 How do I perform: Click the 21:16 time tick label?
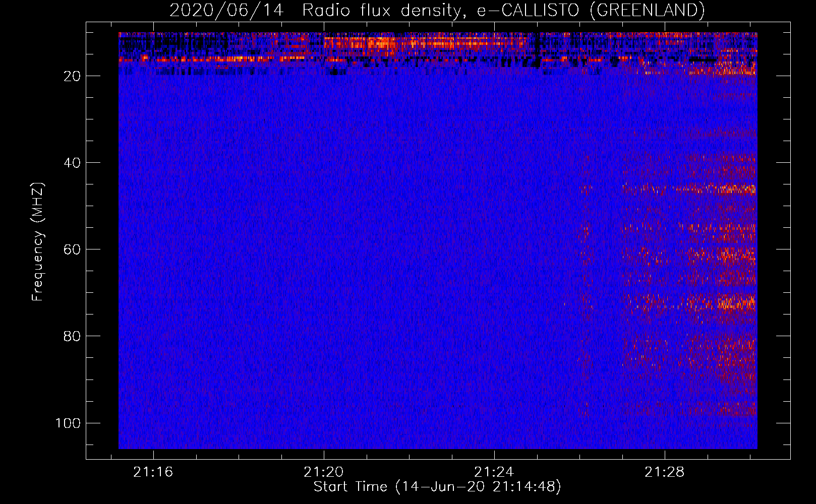click(153, 472)
